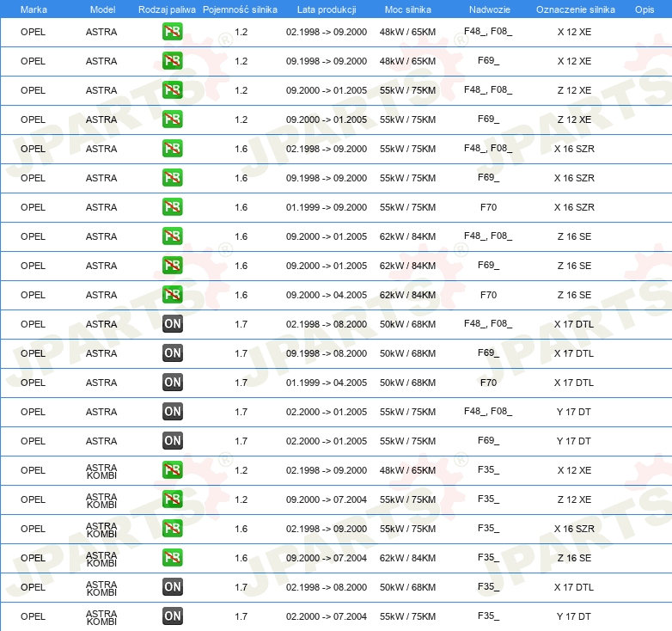Click 'Z 12 XE' in ASTRA F48_, F08_ row
The width and height of the screenshot is (672, 631).
(574, 90)
